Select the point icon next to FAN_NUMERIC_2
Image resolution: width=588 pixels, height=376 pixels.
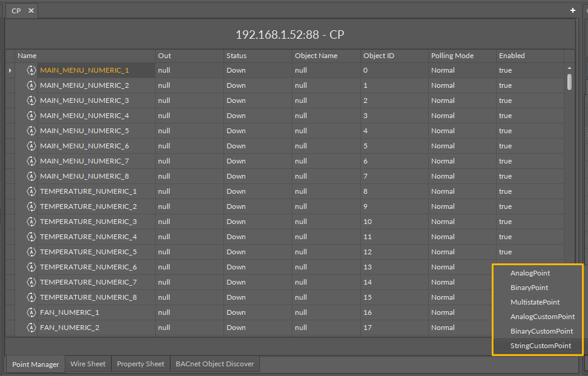tap(31, 328)
